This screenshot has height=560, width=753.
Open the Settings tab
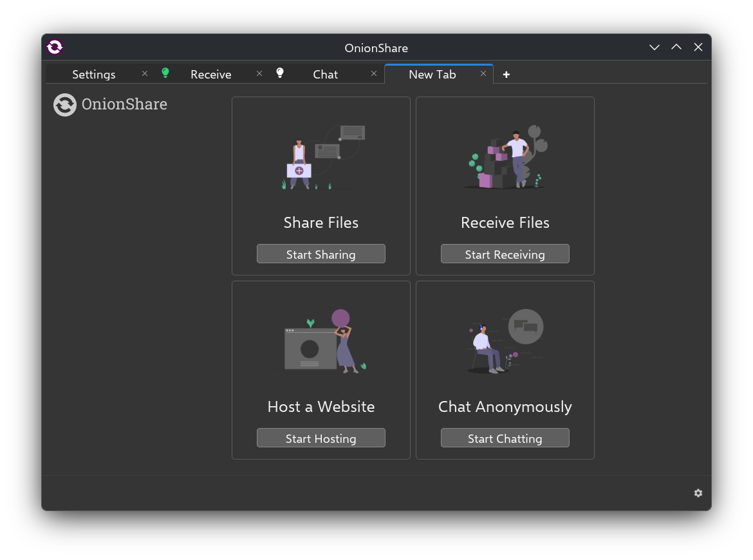coord(94,75)
